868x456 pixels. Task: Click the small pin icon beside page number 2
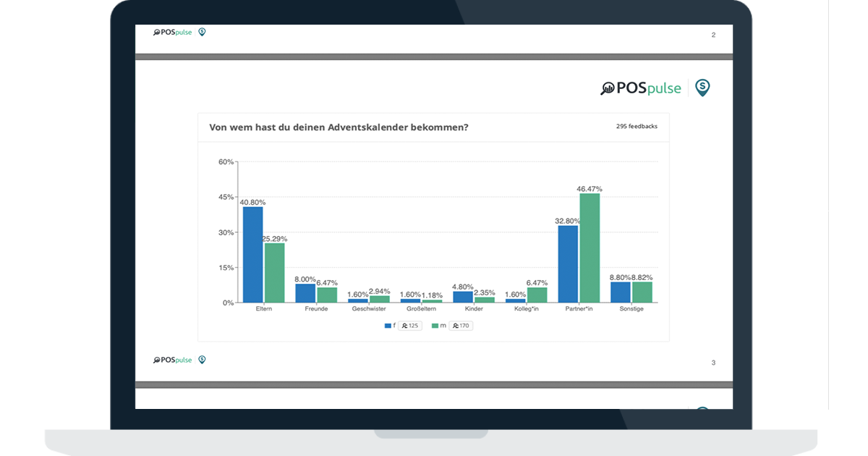pos(202,32)
